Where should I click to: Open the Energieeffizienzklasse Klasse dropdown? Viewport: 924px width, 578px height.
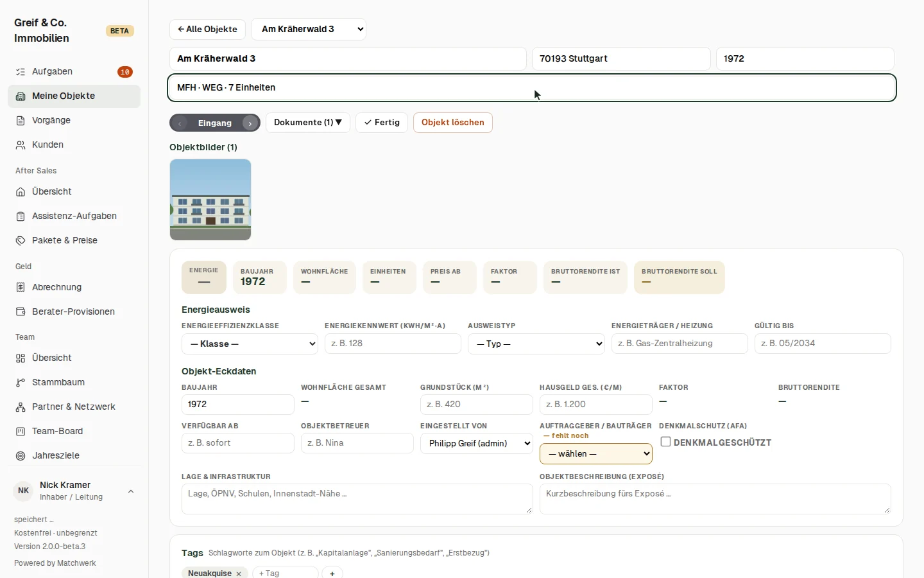tap(250, 344)
